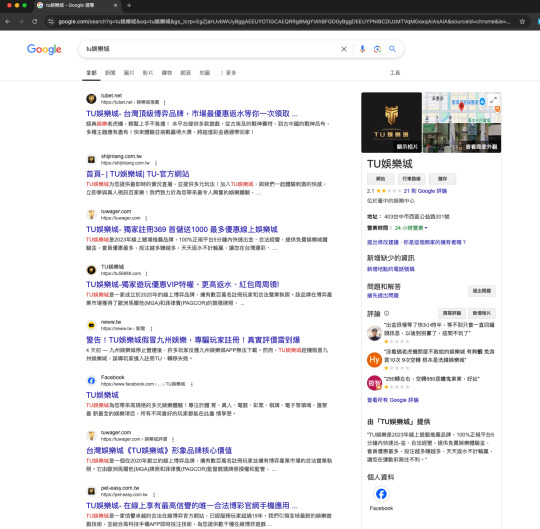540x529 pixels.
Task: Open the 'TU娛樂城-獨家遊玩優惠VIP特權' result
Action: (183, 284)
